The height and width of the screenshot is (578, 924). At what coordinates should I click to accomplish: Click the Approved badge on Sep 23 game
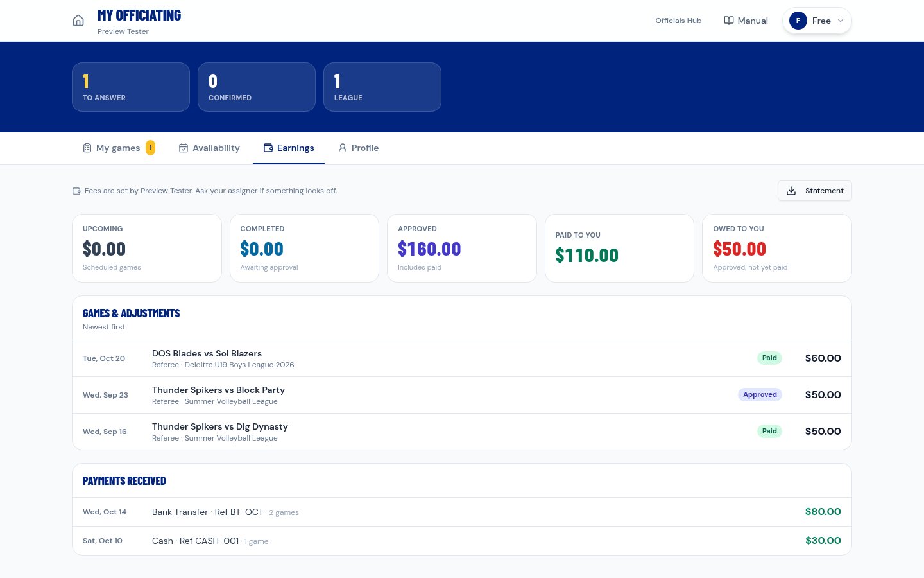point(760,395)
